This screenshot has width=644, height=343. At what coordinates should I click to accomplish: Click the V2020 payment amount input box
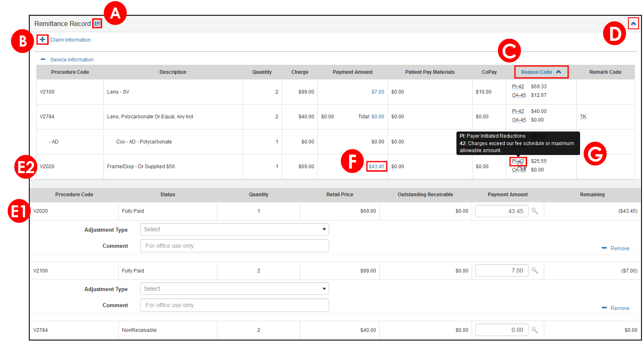(x=501, y=211)
